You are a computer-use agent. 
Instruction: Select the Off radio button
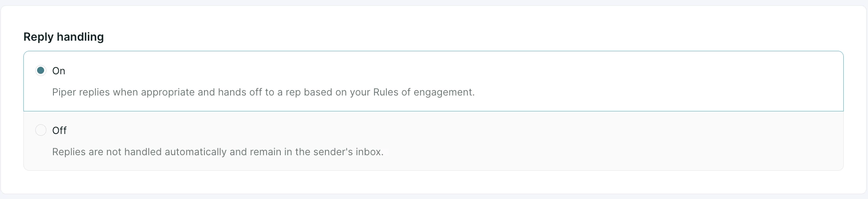point(41,130)
